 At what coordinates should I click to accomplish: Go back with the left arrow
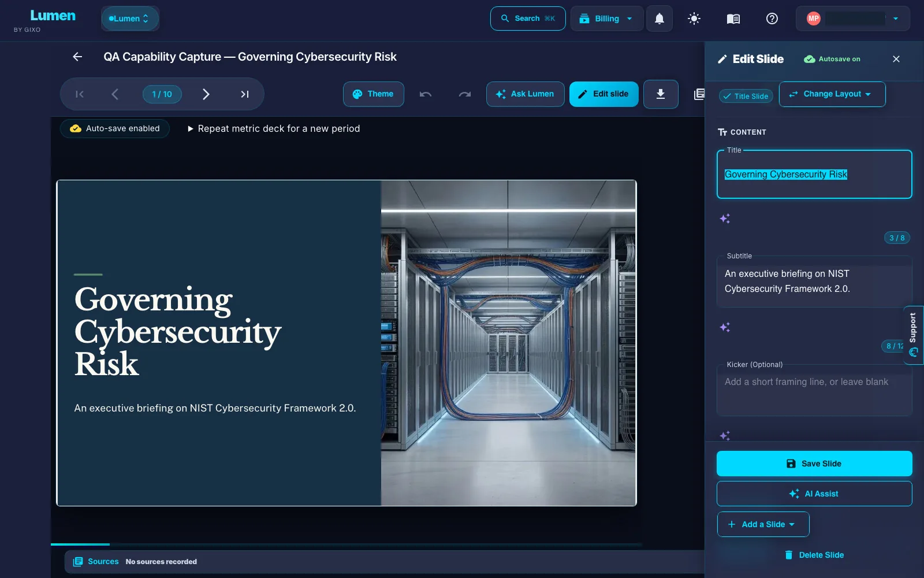pyautogui.click(x=77, y=57)
